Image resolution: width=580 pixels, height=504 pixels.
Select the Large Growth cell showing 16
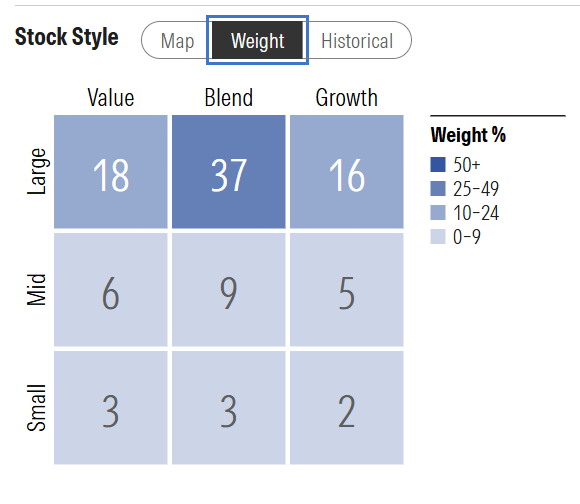[347, 172]
